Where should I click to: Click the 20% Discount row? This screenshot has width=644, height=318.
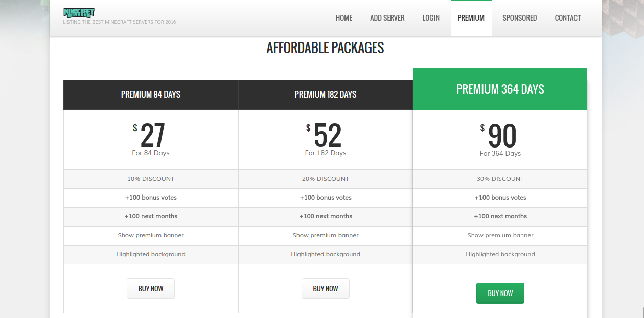point(326,179)
